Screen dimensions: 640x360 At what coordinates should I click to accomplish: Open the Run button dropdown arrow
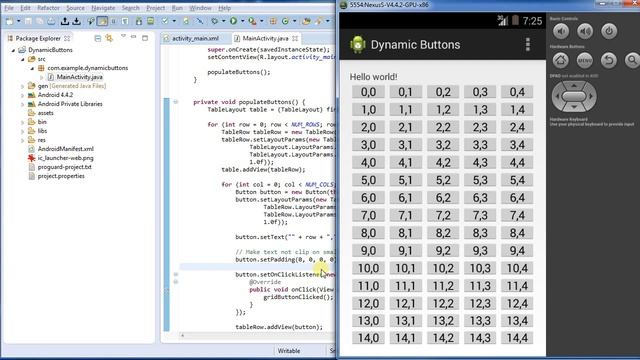click(x=242, y=21)
